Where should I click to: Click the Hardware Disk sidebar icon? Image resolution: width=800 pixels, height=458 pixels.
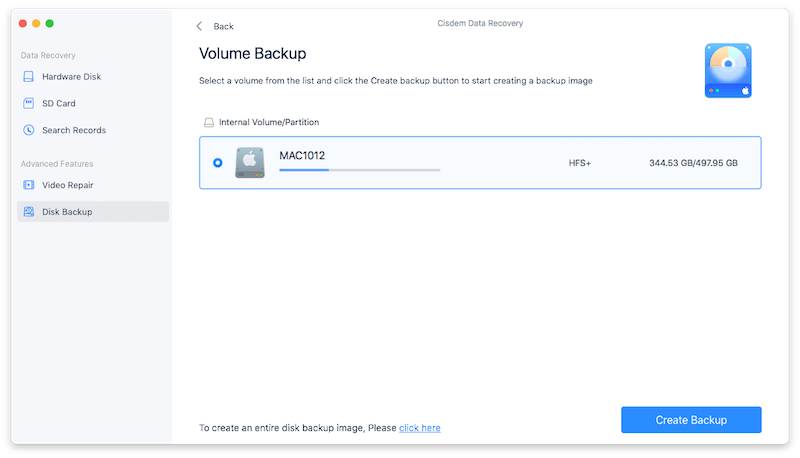coord(29,76)
